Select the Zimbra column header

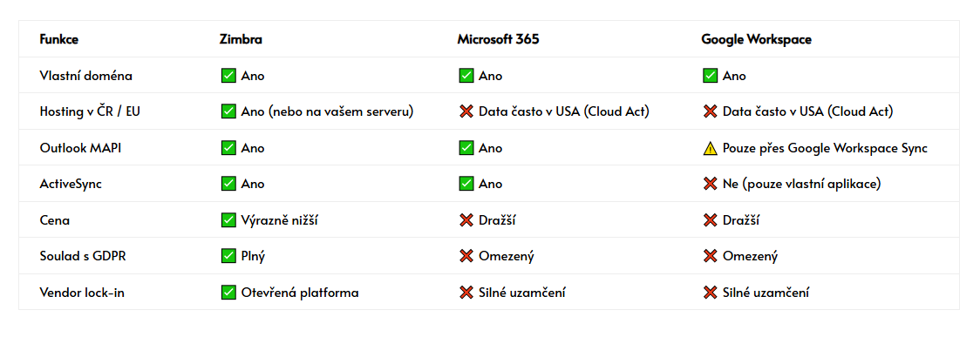point(241,39)
